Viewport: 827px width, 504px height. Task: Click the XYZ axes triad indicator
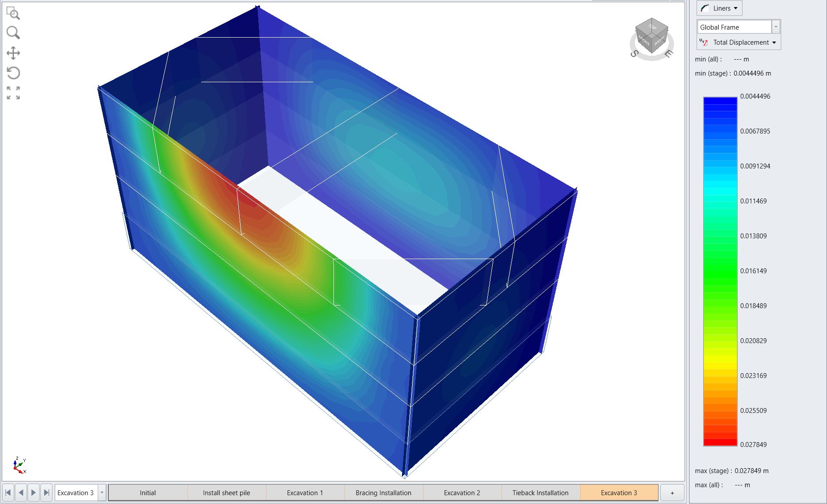tap(19, 465)
